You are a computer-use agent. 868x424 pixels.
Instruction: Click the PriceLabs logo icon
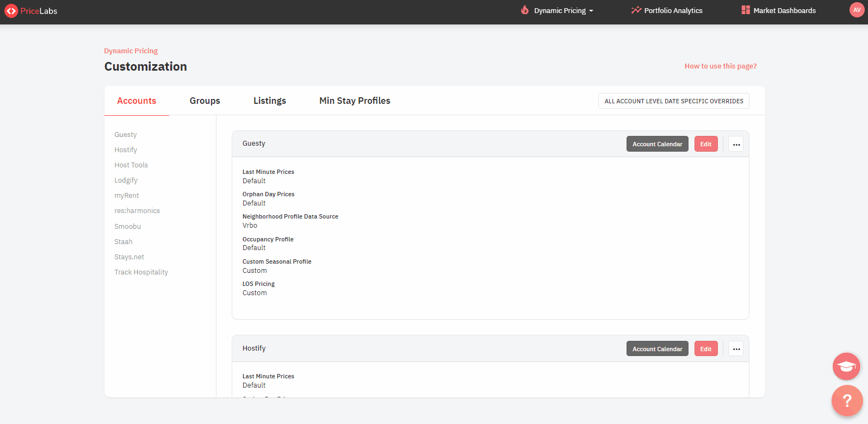(x=11, y=11)
